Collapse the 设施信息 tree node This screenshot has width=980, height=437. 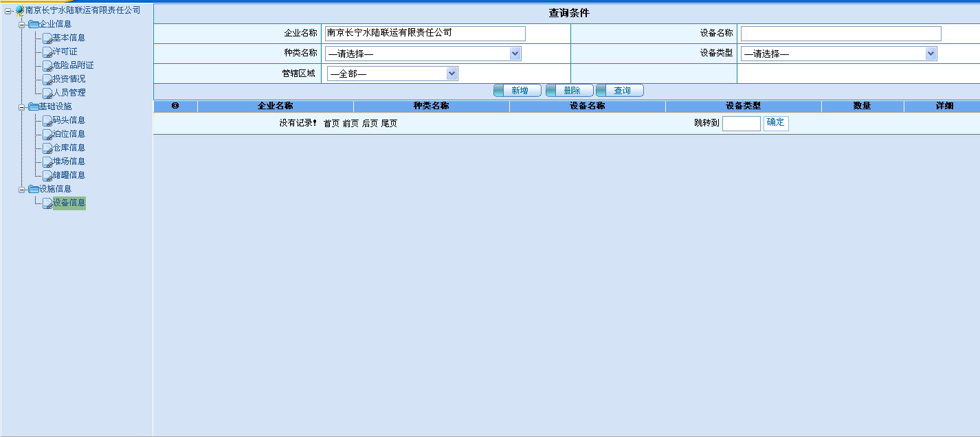click(x=22, y=190)
